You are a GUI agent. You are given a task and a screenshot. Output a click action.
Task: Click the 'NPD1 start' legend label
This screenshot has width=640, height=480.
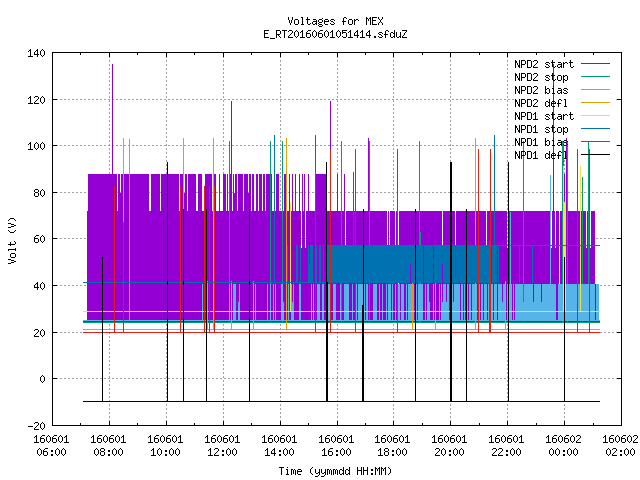(x=544, y=116)
